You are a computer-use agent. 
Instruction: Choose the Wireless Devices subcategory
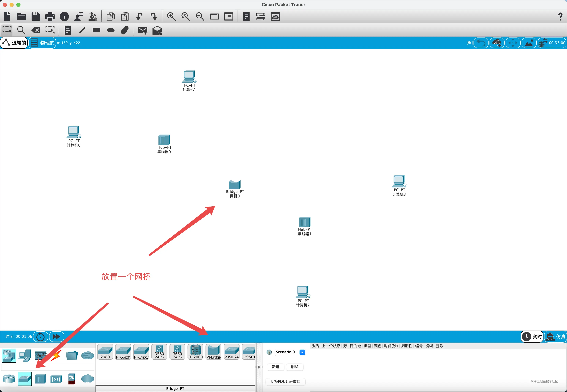tap(56, 379)
